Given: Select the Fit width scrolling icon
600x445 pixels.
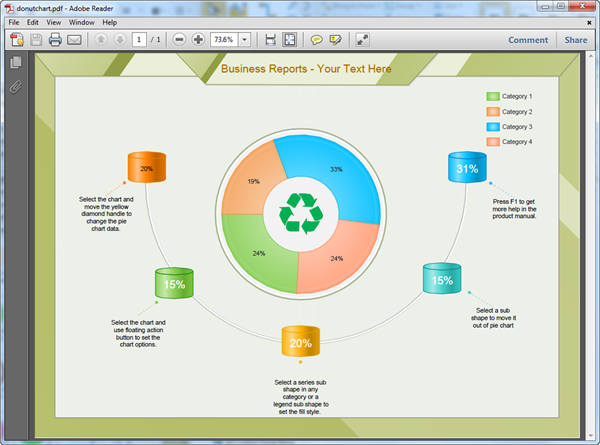Looking at the screenshot, I should 270,40.
